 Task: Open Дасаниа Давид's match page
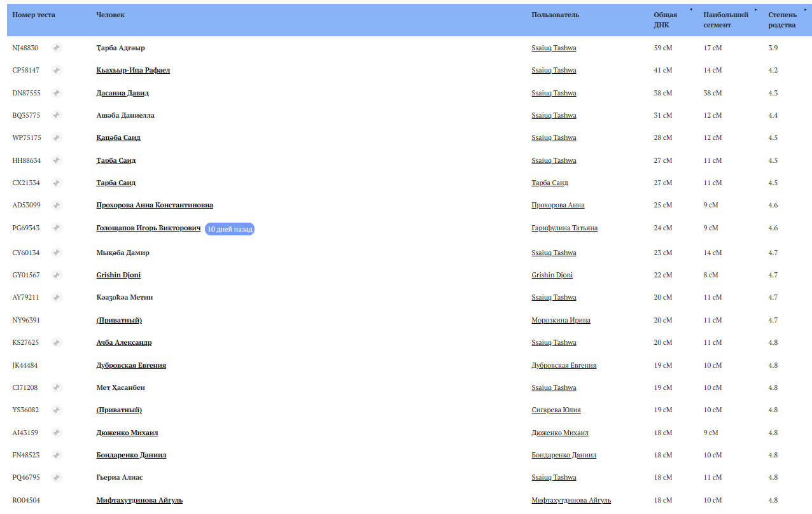[122, 93]
